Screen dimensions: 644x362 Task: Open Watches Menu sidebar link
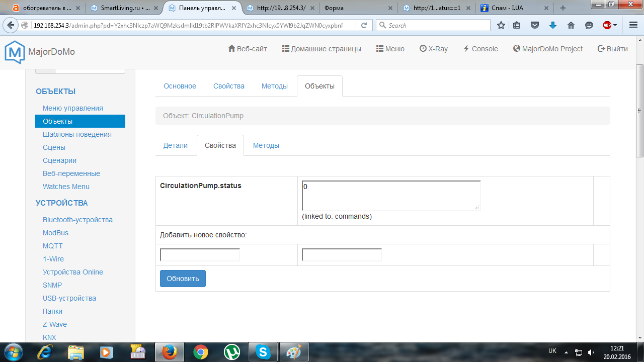point(66,187)
